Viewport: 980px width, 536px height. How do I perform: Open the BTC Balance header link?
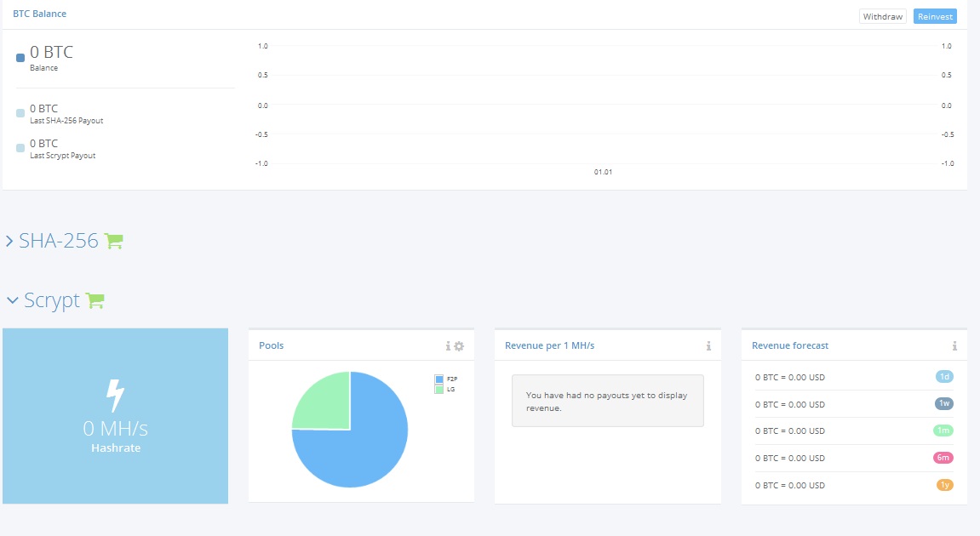coord(39,14)
